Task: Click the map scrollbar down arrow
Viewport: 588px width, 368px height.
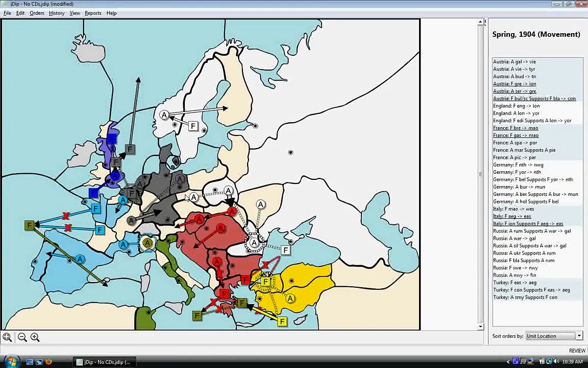Action: click(481, 326)
